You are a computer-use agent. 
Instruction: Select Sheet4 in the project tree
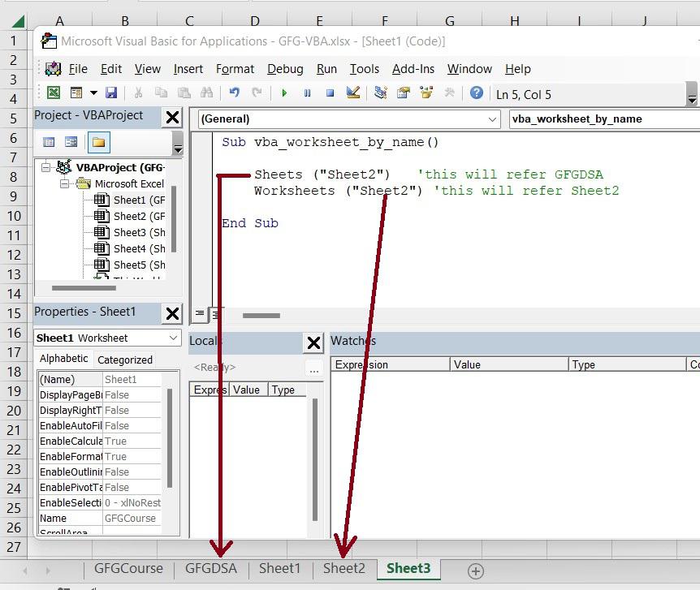128,248
